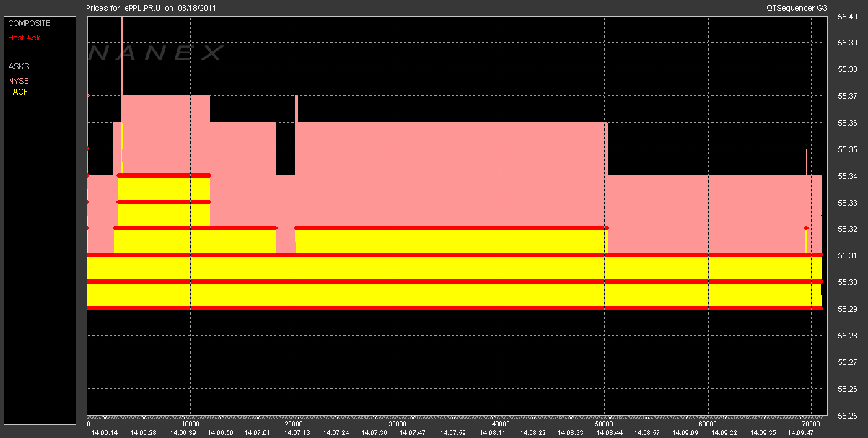Select the 'PACF' legend entry
Screen dimensions: 868x438
click(x=17, y=92)
